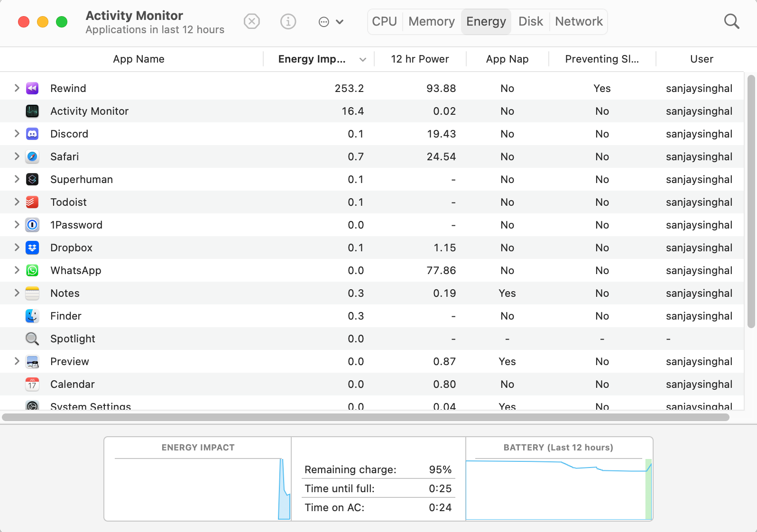Click the Notes app icon
Screen dimensions: 757x532
[32, 293]
